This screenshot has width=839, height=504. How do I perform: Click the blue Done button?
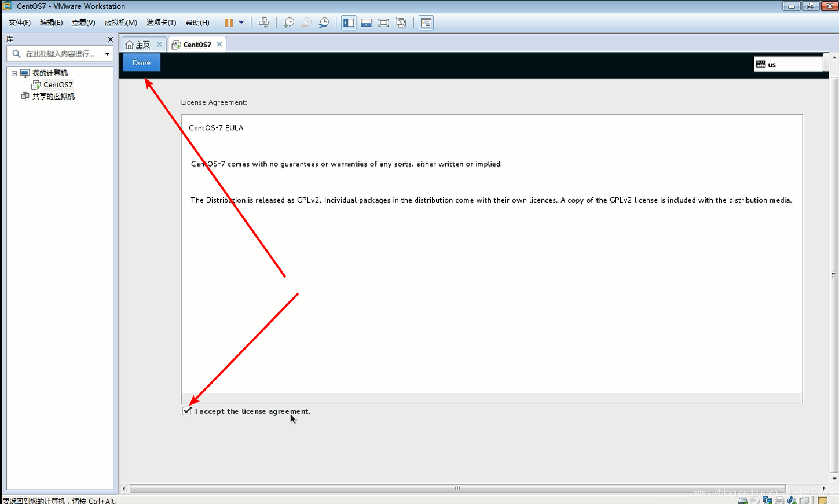(x=141, y=62)
